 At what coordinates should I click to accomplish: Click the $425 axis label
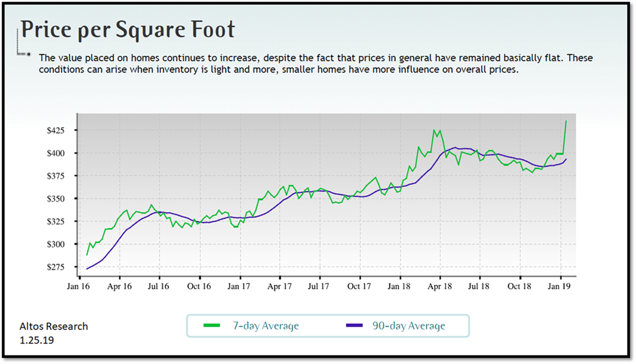pyautogui.click(x=56, y=131)
